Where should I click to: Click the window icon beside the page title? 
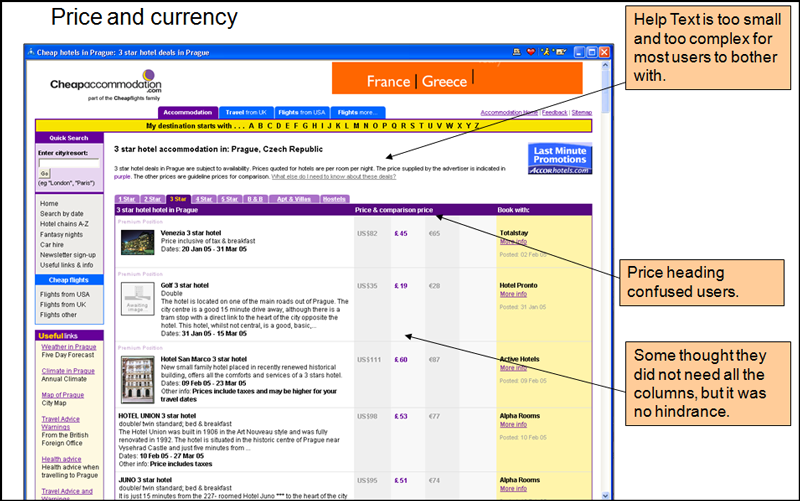tap(31, 52)
